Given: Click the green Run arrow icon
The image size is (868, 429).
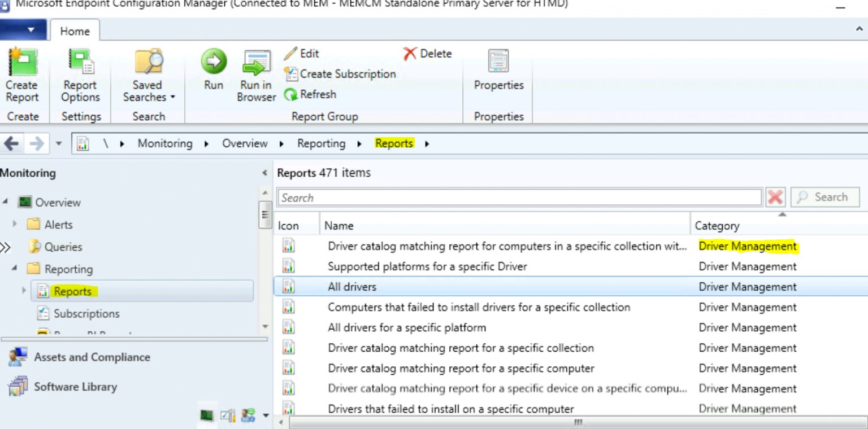Looking at the screenshot, I should pos(214,62).
